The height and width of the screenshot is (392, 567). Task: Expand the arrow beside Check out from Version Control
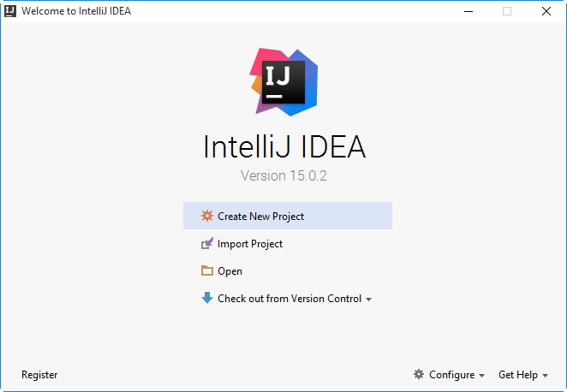tap(369, 300)
